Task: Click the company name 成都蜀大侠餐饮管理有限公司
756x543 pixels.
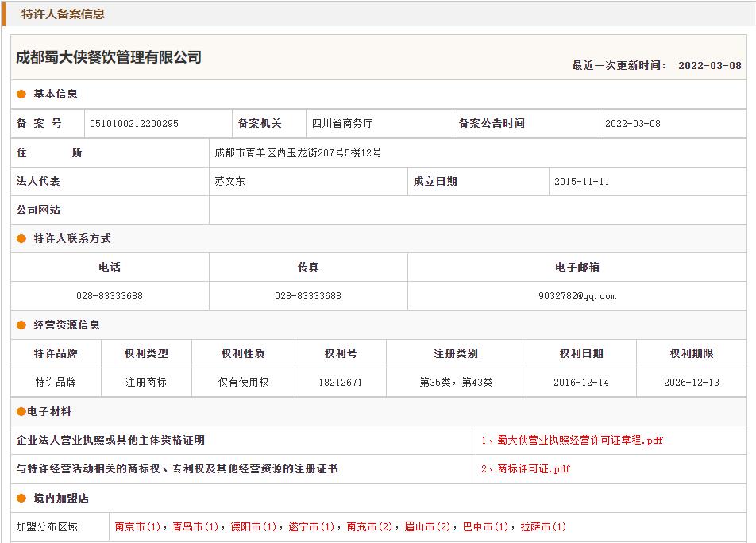Action: pyautogui.click(x=109, y=57)
